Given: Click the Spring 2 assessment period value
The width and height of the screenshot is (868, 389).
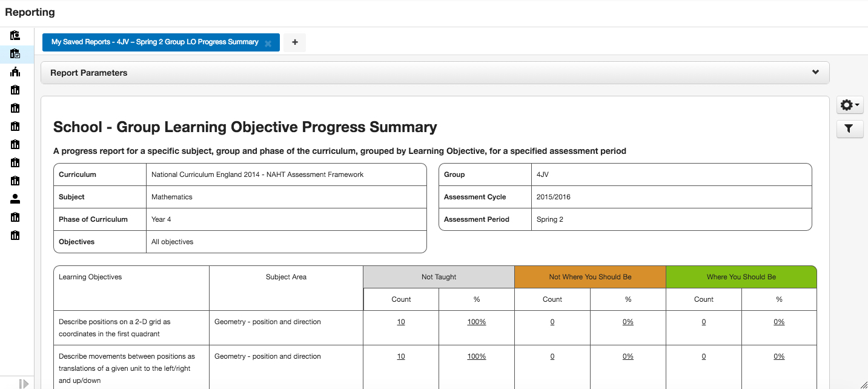Looking at the screenshot, I should click(550, 219).
